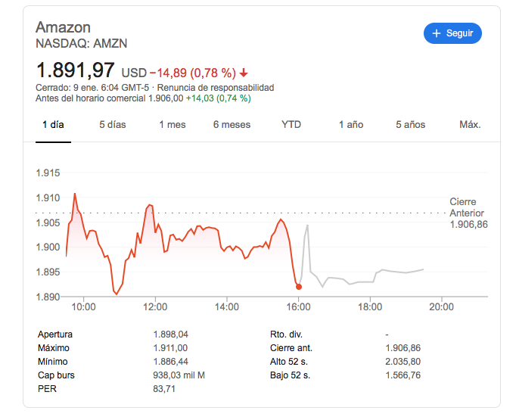Select the 1 día tab
Image resolution: width=516 pixels, height=420 pixels.
coord(53,125)
